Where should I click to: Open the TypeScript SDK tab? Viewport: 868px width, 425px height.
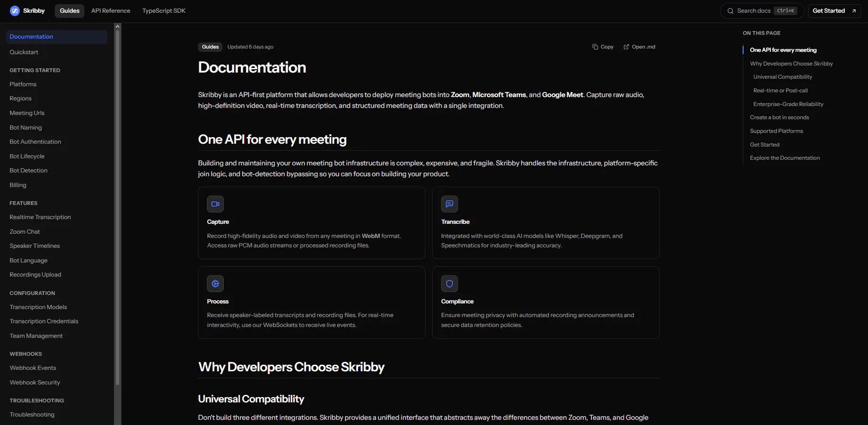(x=164, y=11)
